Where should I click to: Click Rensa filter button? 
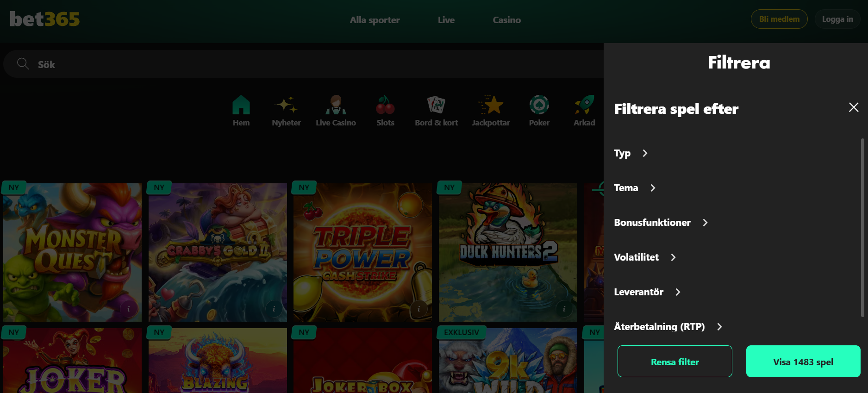[675, 362]
